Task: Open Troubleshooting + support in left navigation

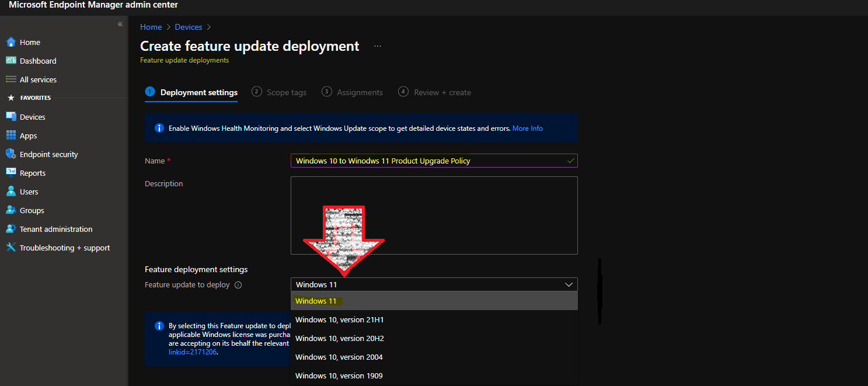Action: click(x=64, y=248)
